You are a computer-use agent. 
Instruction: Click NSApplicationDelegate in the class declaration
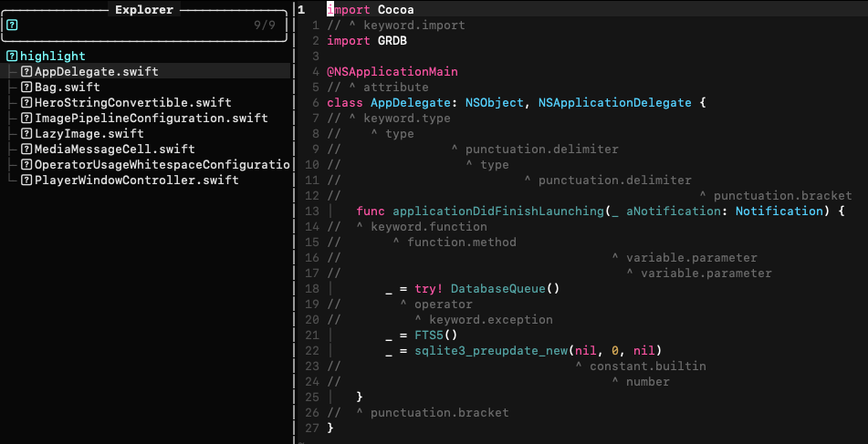(x=614, y=103)
